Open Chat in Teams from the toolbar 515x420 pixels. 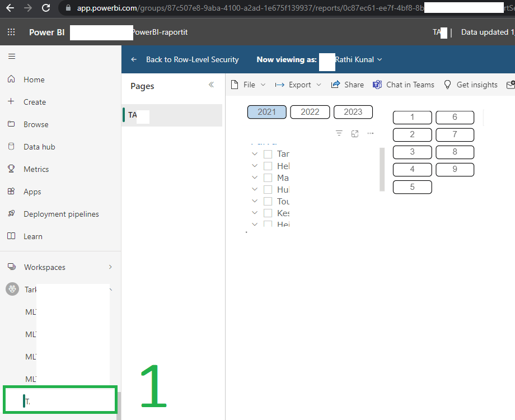[403, 85]
